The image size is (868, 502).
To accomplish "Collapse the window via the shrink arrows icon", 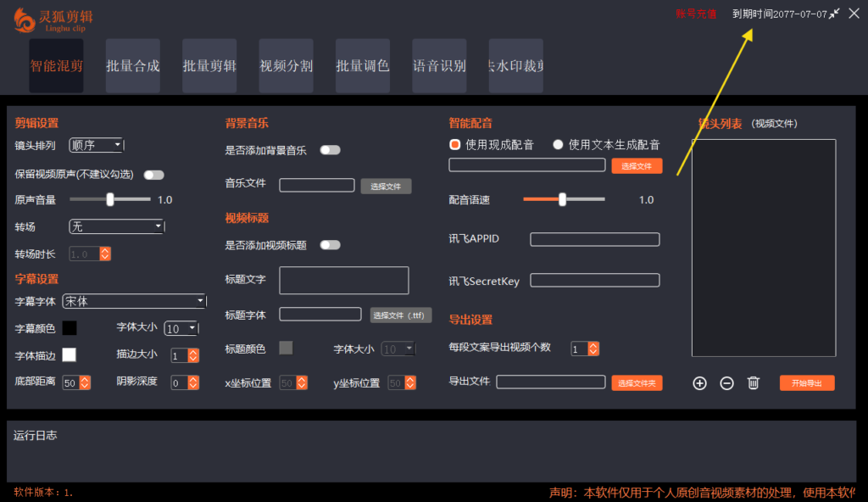I will 833,14.
